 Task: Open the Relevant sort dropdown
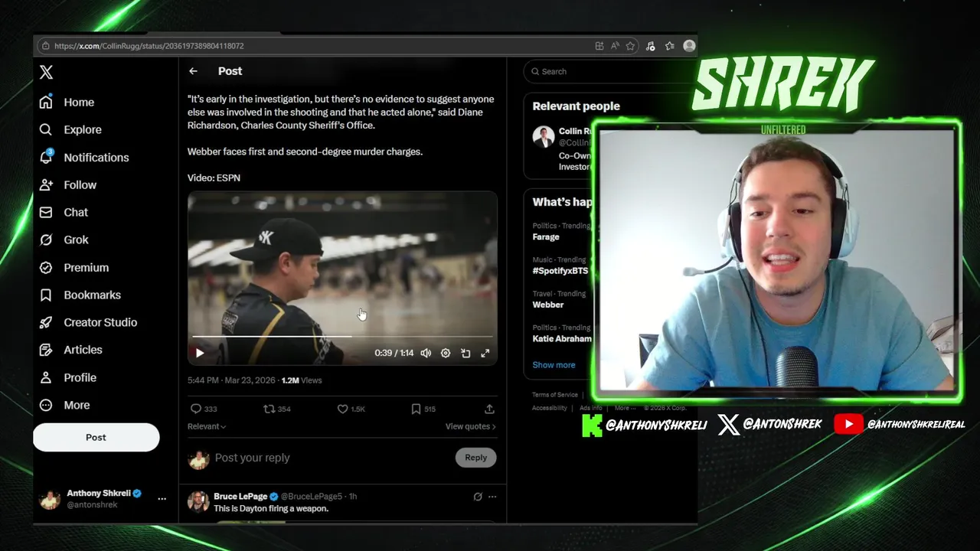207,426
